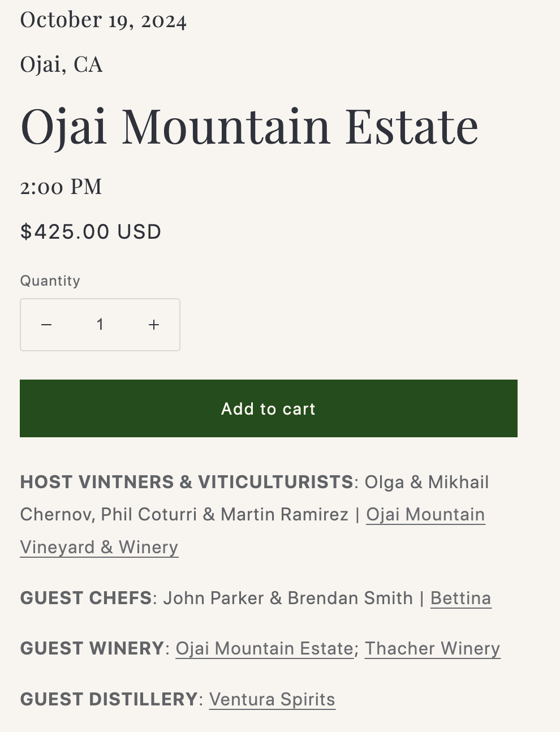Click the GUEST WINERY bold label
The width and height of the screenshot is (560, 732).
(92, 649)
